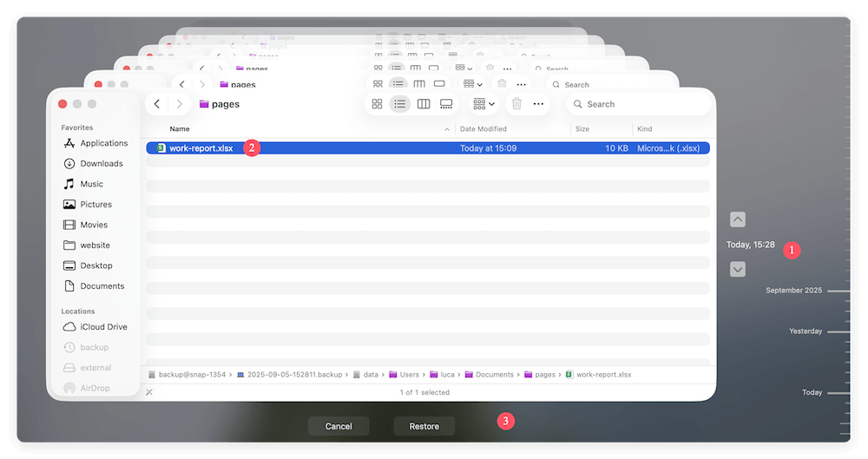Image resolution: width=868 pixels, height=459 pixels.
Task: Switch to list view
Action: (x=399, y=104)
